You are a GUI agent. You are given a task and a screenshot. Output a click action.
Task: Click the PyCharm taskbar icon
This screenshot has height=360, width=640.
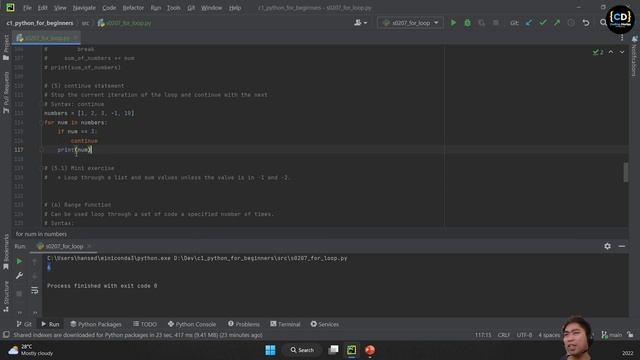pos(351,350)
